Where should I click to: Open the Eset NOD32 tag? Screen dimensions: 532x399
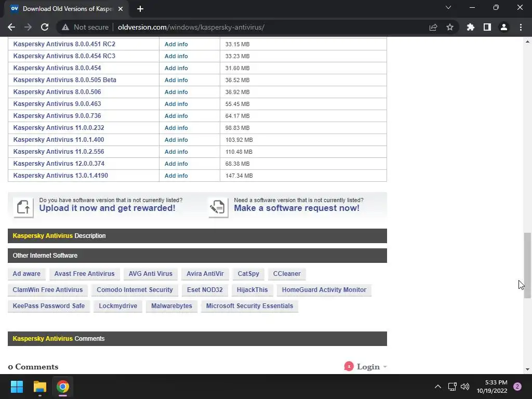pos(205,290)
